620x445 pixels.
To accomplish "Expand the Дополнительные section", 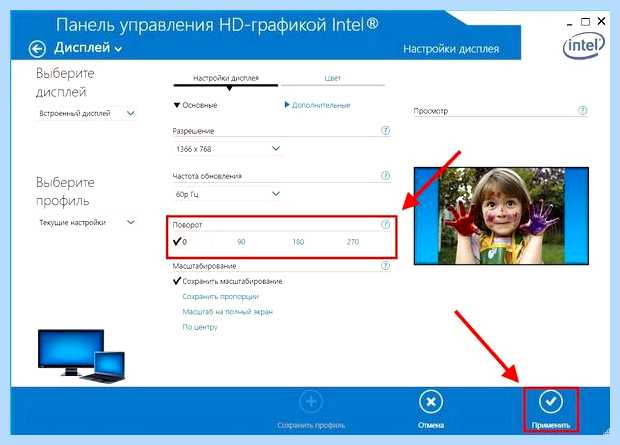I will click(317, 105).
